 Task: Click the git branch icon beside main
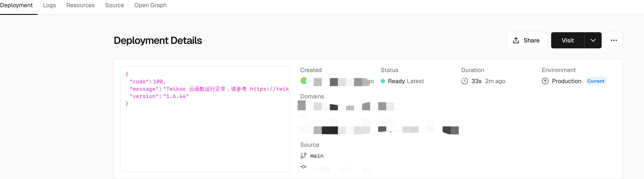click(x=303, y=156)
